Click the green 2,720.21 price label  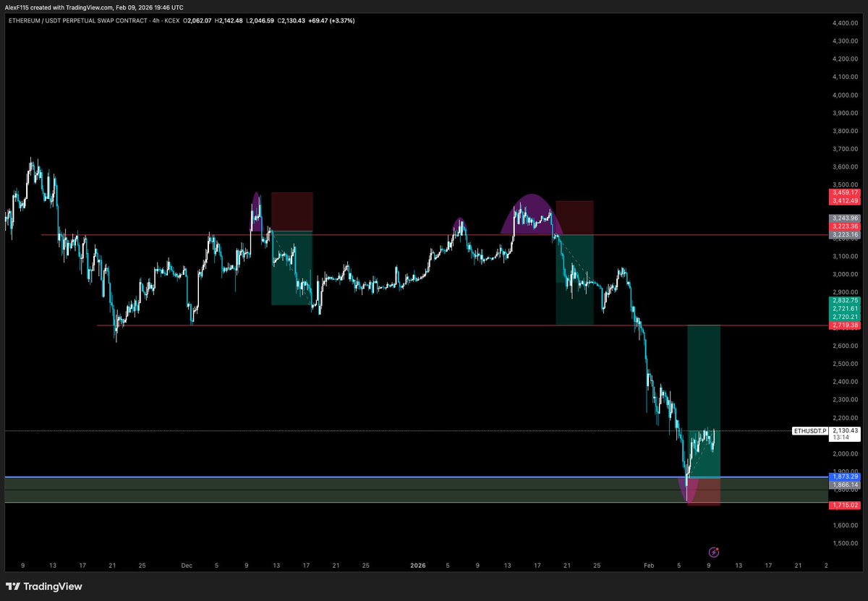coord(845,317)
